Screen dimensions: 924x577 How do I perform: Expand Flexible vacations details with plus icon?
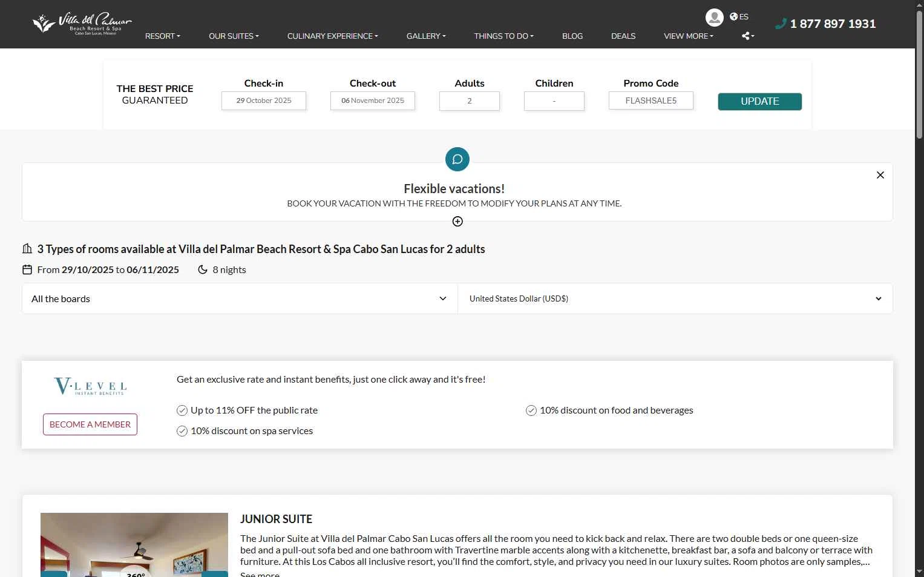(457, 222)
